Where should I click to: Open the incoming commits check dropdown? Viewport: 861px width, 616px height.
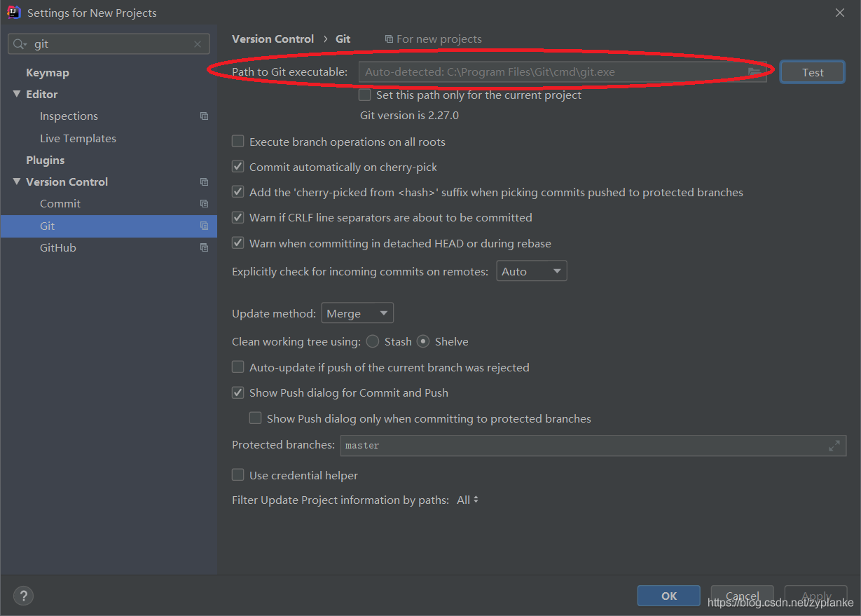tap(531, 271)
